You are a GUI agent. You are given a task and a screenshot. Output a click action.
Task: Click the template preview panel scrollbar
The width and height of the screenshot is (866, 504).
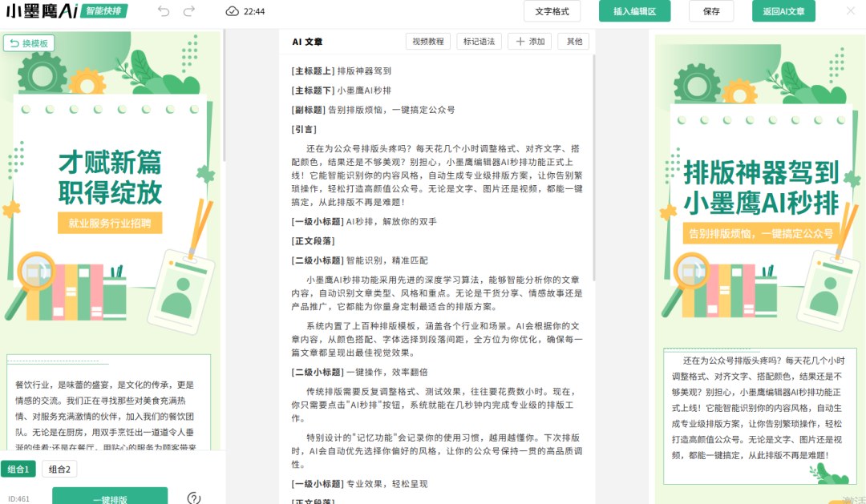224,97
